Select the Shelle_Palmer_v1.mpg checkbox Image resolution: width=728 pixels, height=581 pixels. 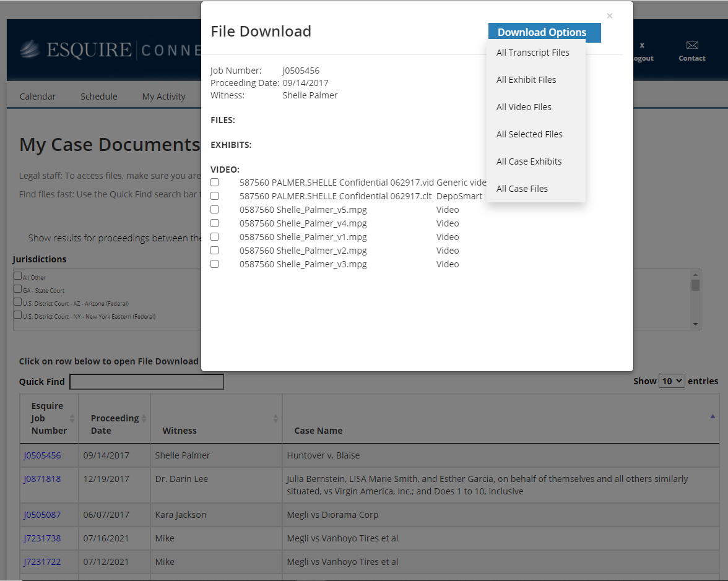(215, 237)
